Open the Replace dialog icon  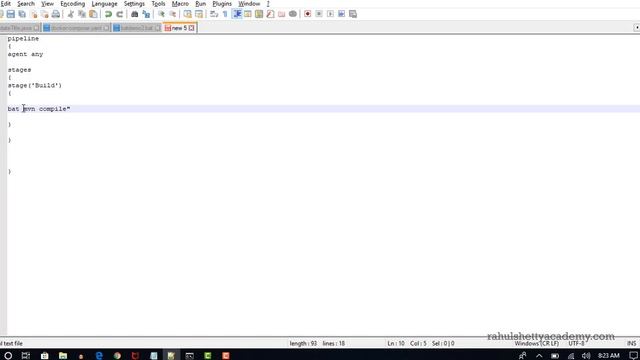(x=146, y=14)
